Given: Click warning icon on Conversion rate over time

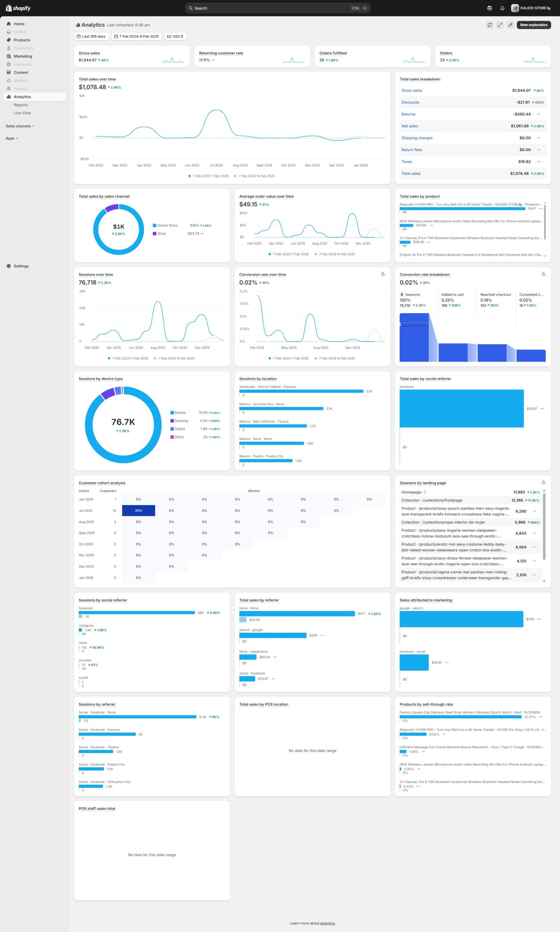Looking at the screenshot, I should coord(383,274).
